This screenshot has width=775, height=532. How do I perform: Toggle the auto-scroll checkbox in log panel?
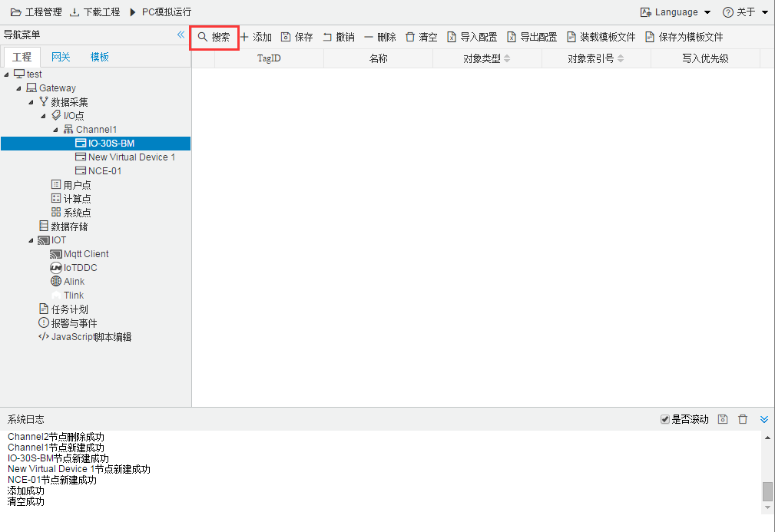[x=665, y=419]
